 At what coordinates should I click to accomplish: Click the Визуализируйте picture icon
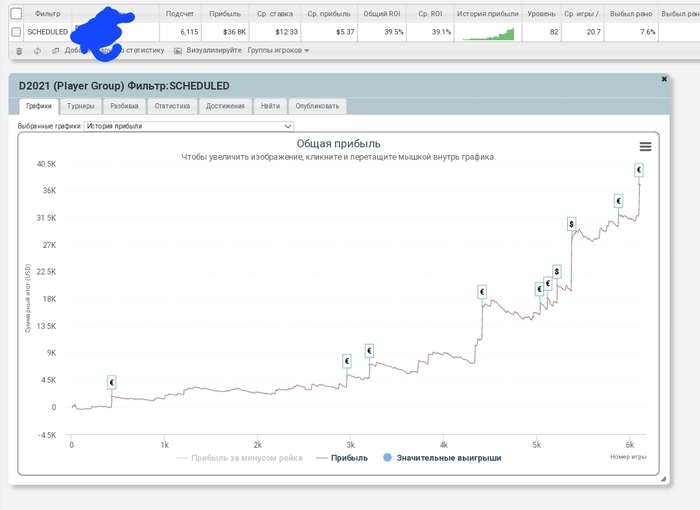coord(178,50)
